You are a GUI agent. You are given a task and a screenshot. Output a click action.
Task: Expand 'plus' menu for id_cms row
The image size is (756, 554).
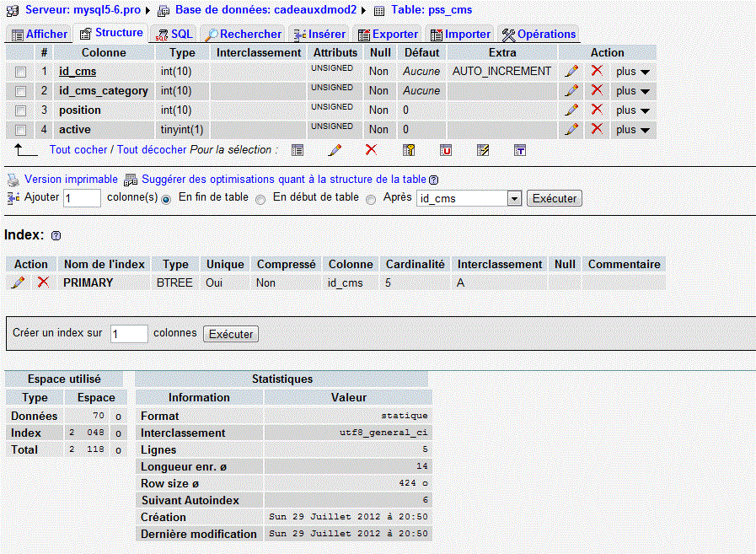[633, 72]
